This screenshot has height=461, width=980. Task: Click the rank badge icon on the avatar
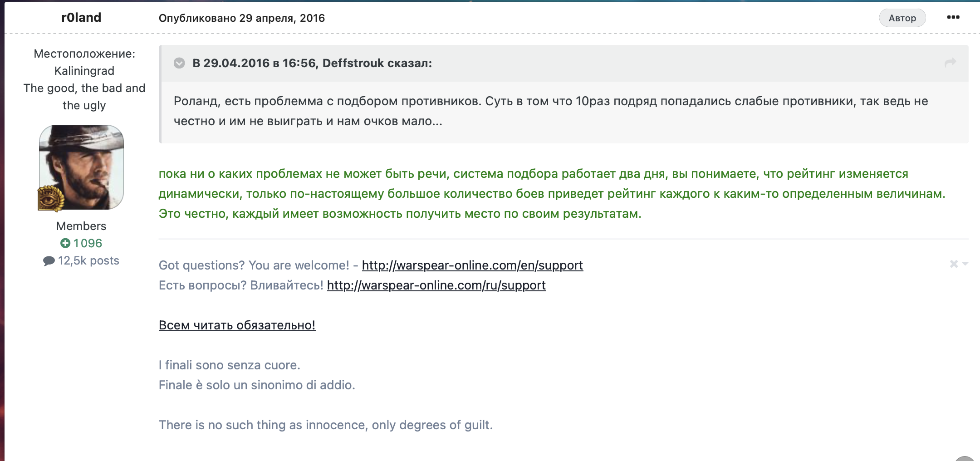[50, 199]
